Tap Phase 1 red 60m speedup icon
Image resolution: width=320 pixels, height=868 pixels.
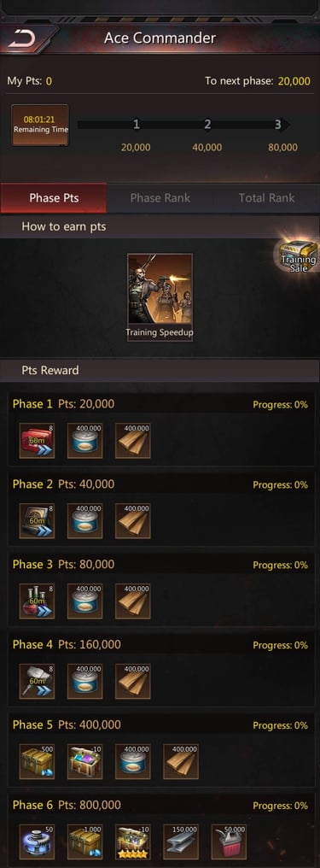pos(37,441)
